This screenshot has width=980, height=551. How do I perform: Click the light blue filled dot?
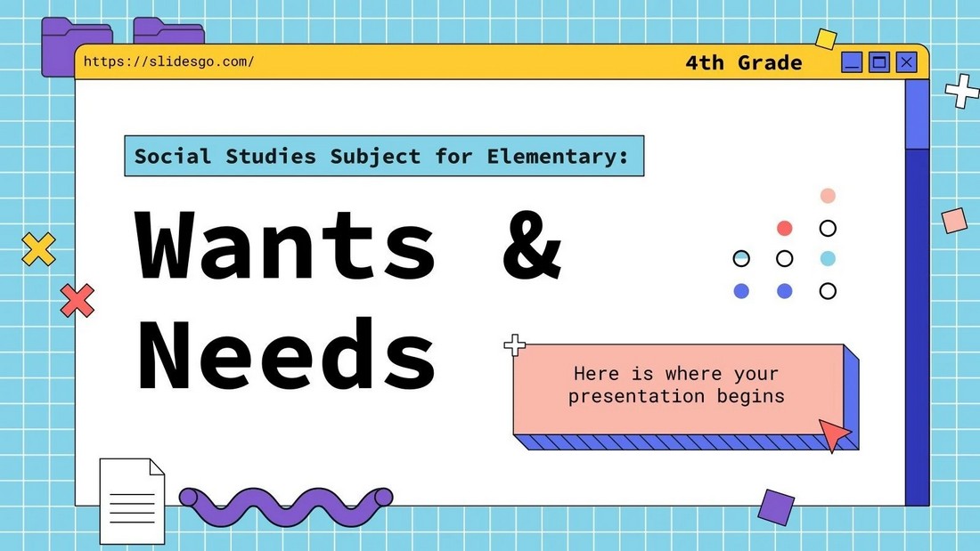coord(828,259)
